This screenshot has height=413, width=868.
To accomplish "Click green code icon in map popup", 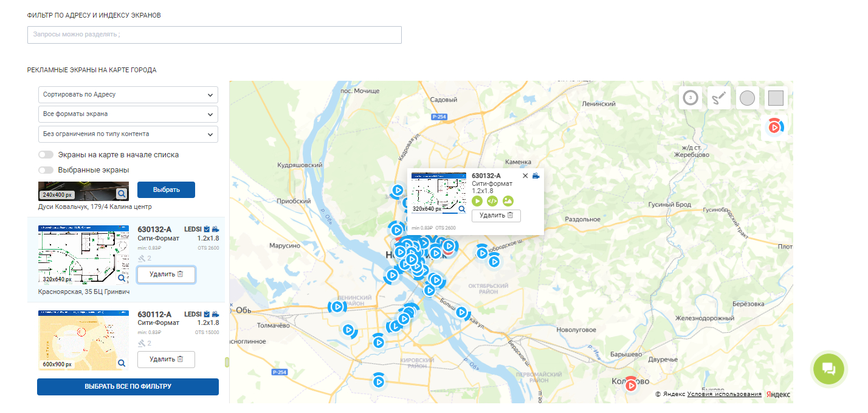I will coord(492,201).
